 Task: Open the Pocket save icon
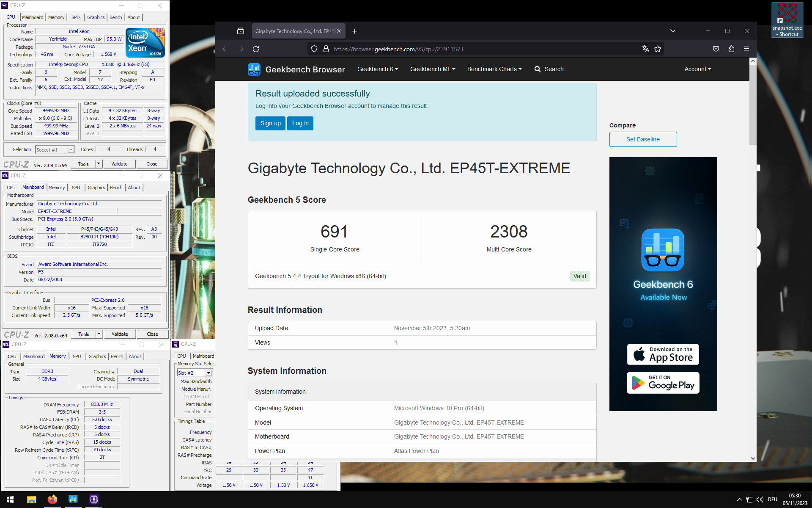[x=716, y=49]
